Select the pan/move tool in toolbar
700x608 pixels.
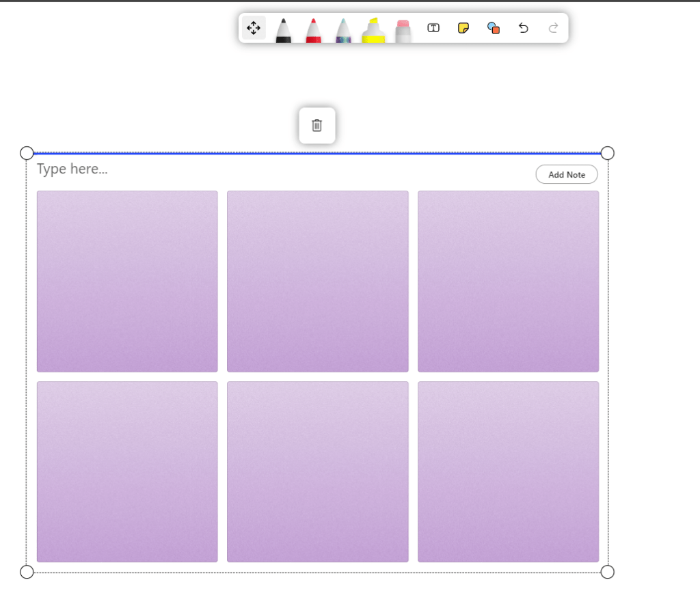pos(254,28)
